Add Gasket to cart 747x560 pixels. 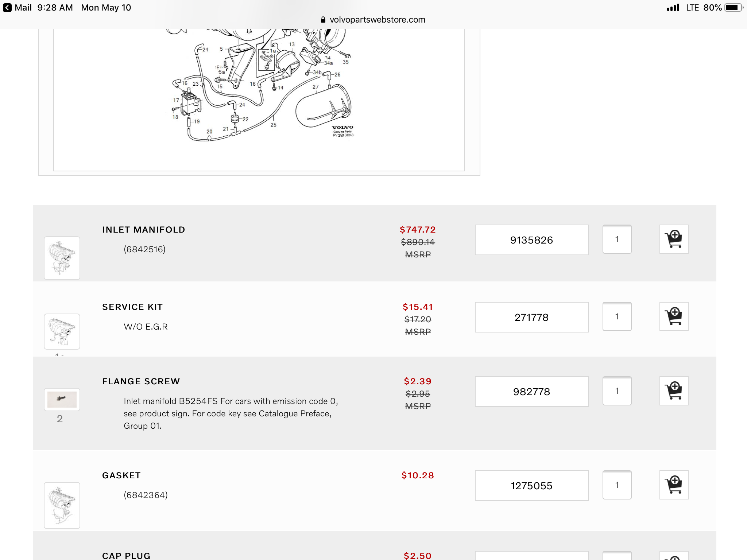674,485
